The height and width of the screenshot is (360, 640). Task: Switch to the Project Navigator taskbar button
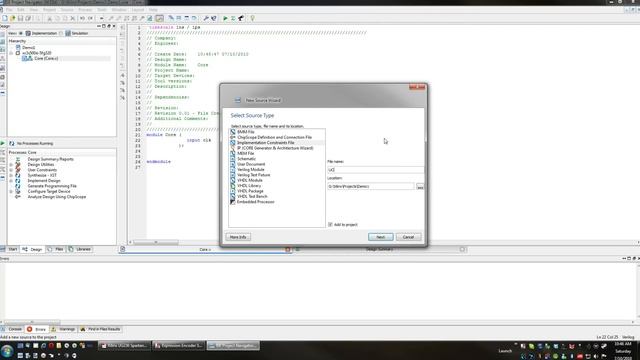coord(233,346)
